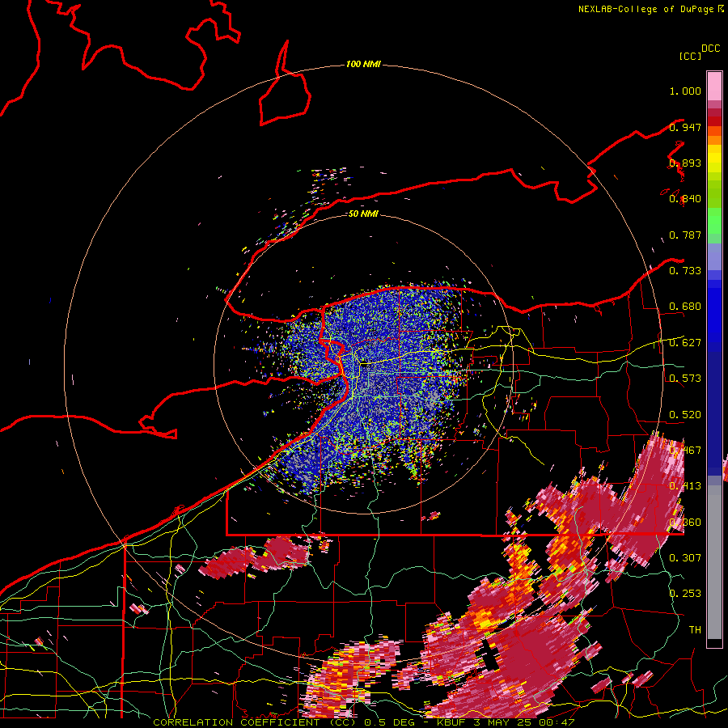728x728 pixels.
Task: Click the 0.787 legend value
Action: pyautogui.click(x=685, y=235)
